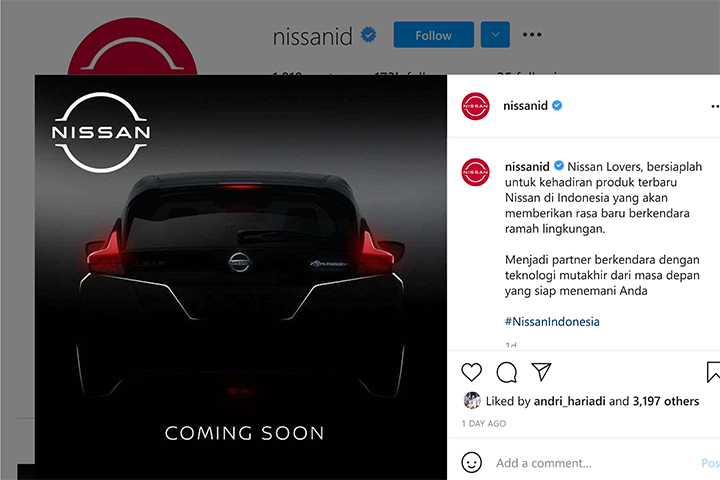Show the 3,197 others who liked
720x480 pixels.
666,401
